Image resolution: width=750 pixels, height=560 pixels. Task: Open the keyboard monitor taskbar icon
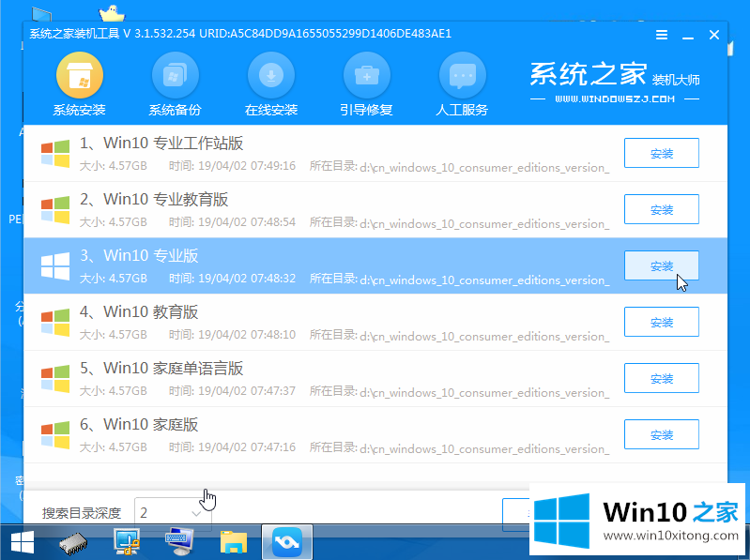[x=179, y=542]
